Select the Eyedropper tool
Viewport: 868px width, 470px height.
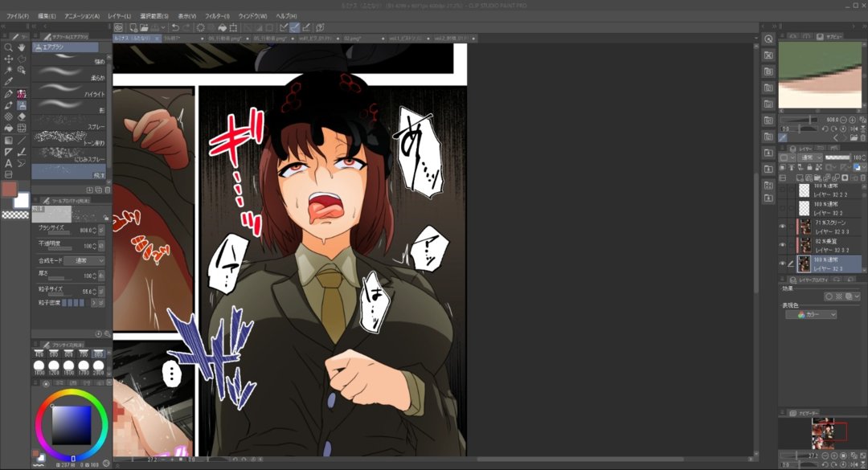[x=8, y=82]
